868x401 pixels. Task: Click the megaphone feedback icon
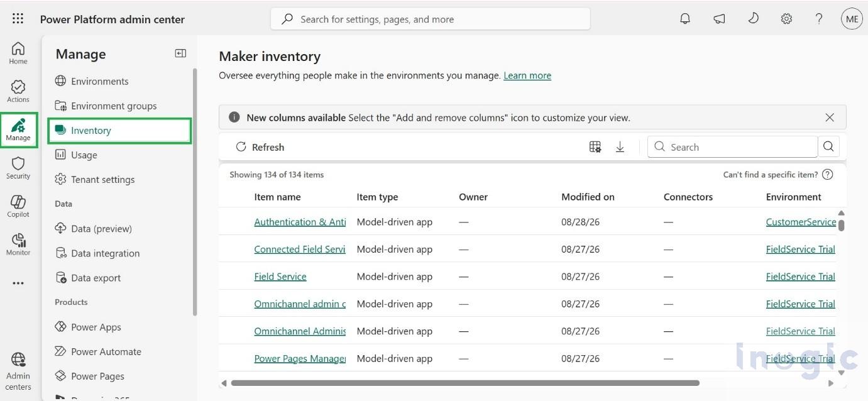point(719,19)
